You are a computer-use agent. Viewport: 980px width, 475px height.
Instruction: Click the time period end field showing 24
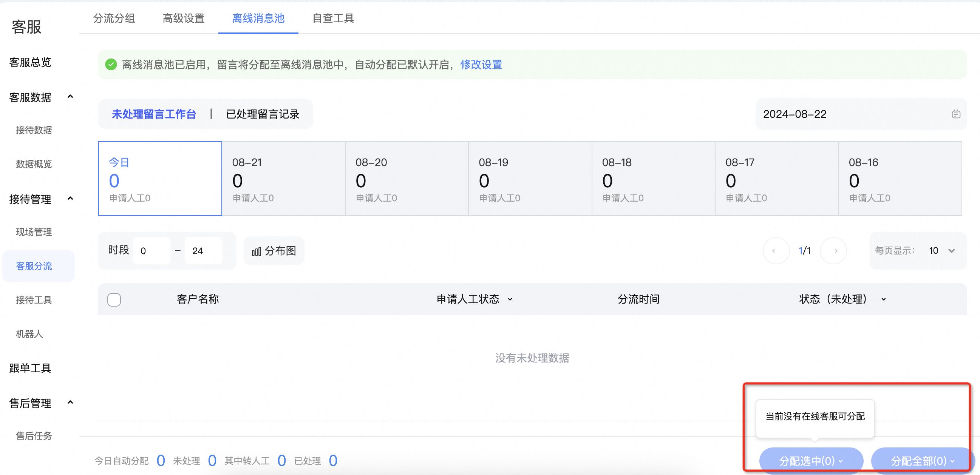click(204, 251)
